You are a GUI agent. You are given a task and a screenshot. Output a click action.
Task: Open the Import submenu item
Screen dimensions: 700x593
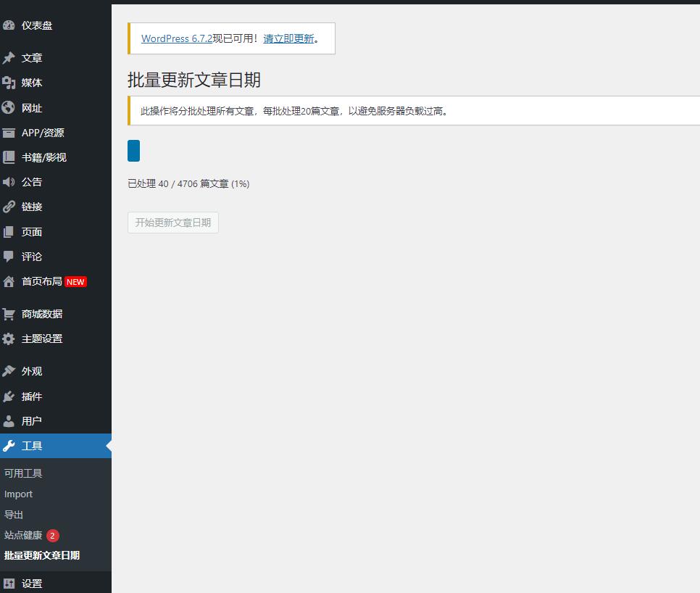point(18,494)
